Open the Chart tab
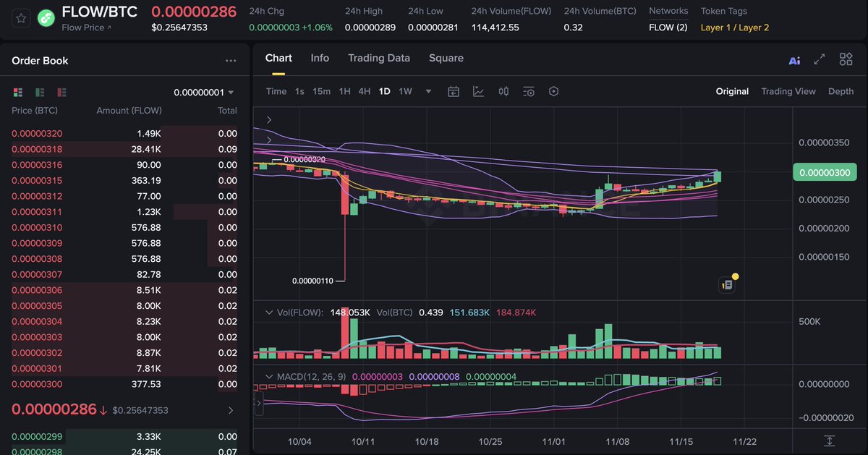The width and height of the screenshot is (868, 455). [x=278, y=58]
